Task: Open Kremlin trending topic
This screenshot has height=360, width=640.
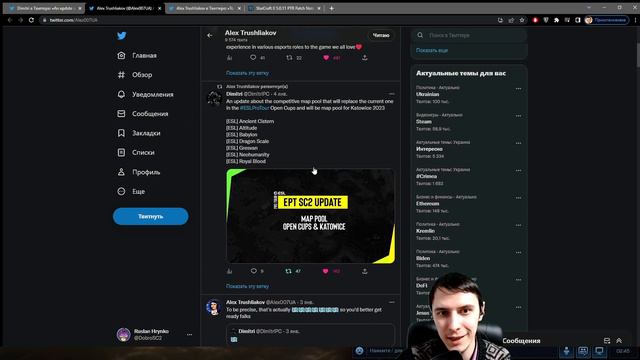Action: point(425,231)
